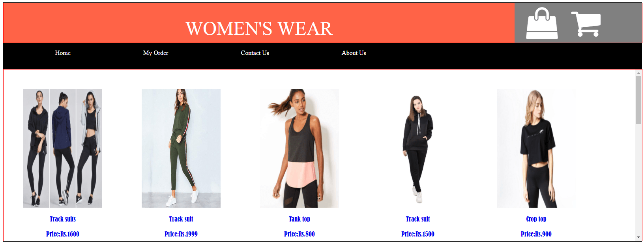Select the three-model track suits image
This screenshot has height=244, width=644.
[x=63, y=148]
